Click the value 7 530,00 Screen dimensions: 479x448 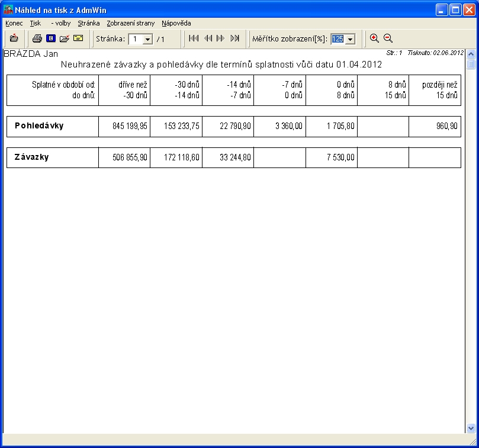coord(340,157)
